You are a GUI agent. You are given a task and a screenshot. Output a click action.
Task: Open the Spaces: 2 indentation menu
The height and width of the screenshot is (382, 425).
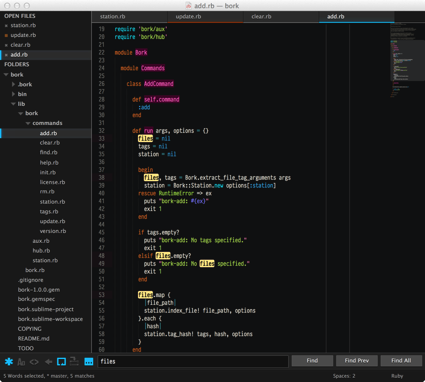pos(344,376)
